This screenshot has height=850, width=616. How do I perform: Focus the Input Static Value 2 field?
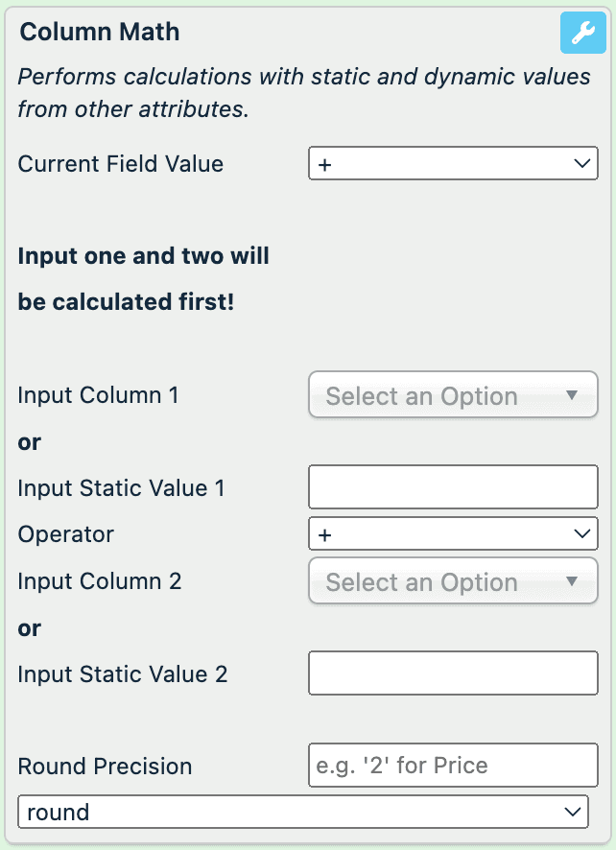pos(453,673)
